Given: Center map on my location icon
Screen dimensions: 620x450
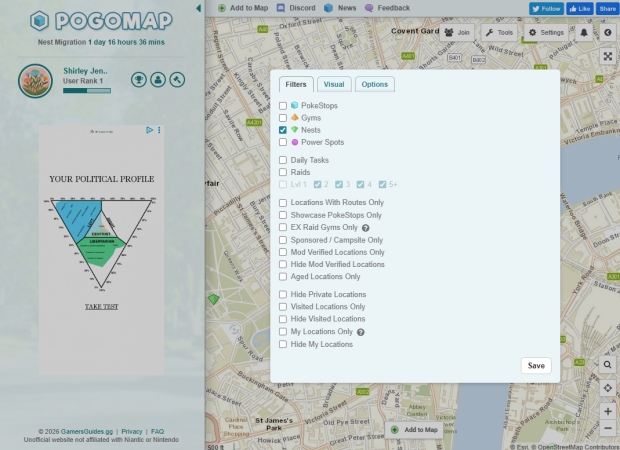Looking at the screenshot, I should tap(608, 388).
